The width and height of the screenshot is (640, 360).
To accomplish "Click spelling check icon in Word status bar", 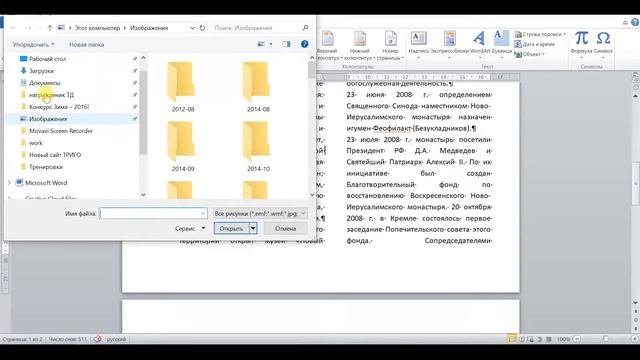I will [x=98, y=339].
